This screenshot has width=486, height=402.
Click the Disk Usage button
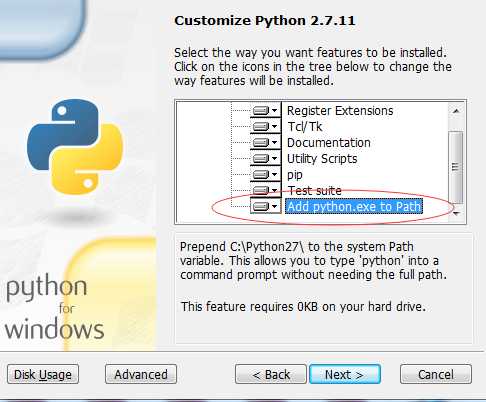[43, 374]
